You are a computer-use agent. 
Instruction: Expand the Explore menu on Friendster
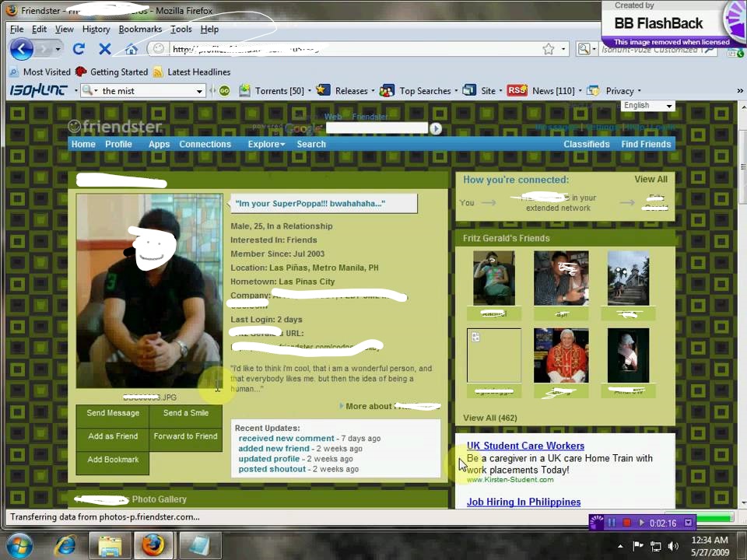tap(266, 144)
